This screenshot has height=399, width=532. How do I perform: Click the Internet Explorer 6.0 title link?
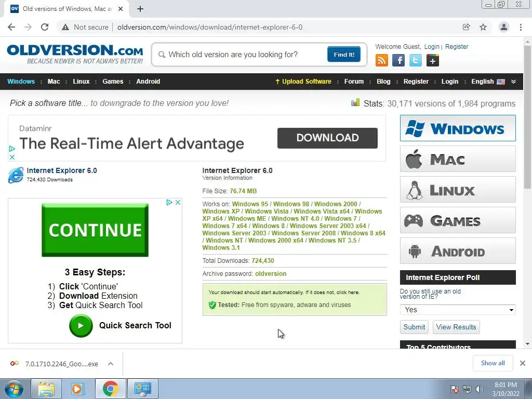tap(62, 170)
